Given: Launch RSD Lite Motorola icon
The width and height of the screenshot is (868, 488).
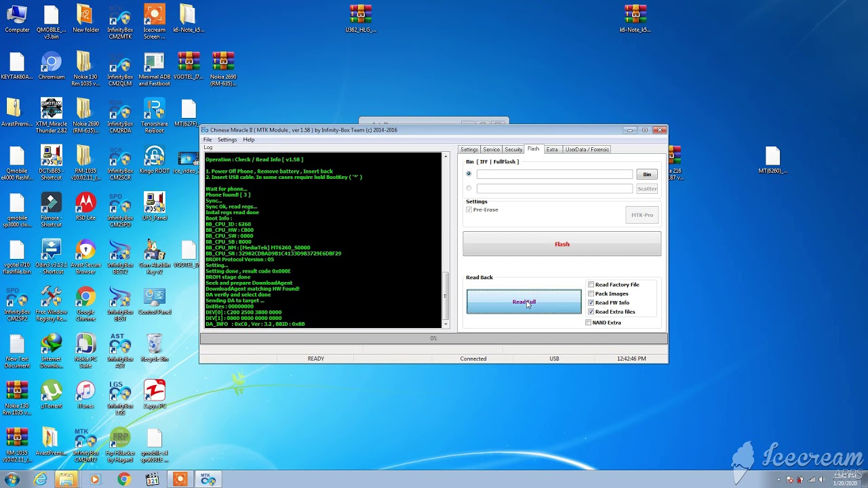Looking at the screenshot, I should coord(85,207).
